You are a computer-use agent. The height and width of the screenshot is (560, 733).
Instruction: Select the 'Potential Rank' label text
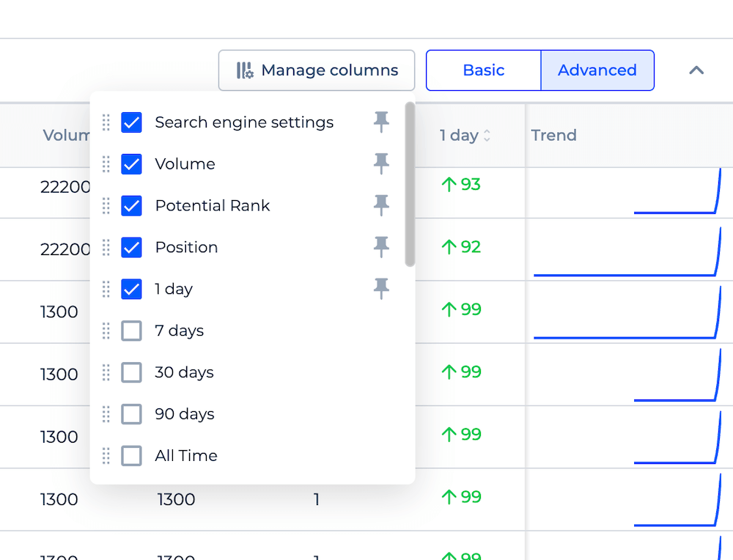click(x=213, y=206)
